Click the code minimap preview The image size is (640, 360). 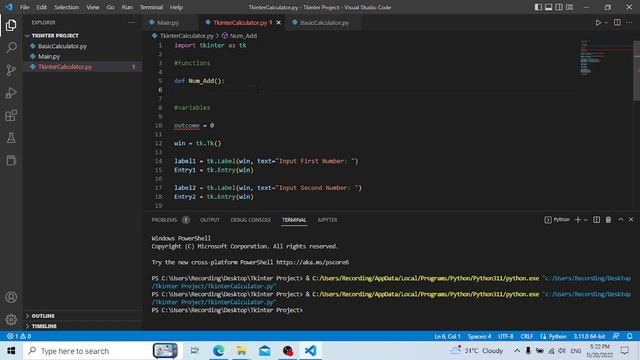(x=606, y=58)
